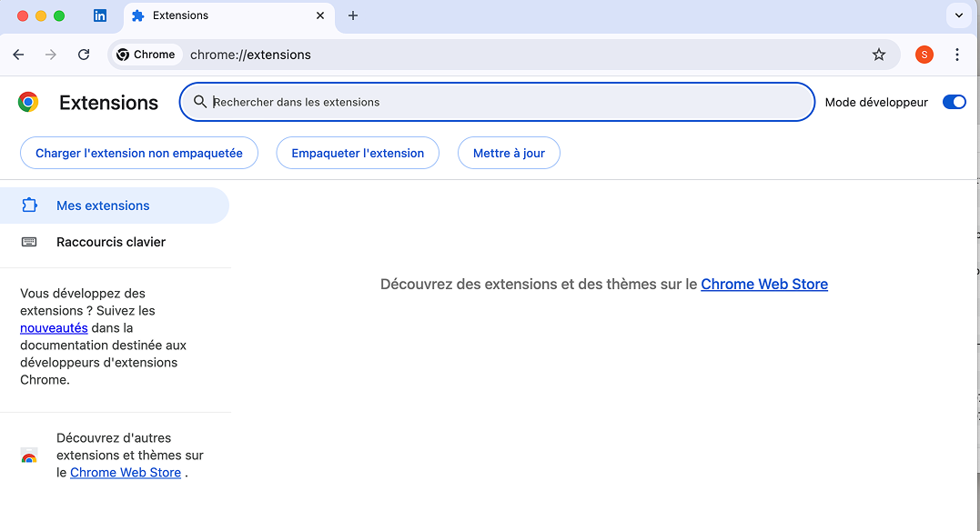Screen dimensions: 980x531
Task: Click Mettre à jour button
Action: click(x=509, y=153)
